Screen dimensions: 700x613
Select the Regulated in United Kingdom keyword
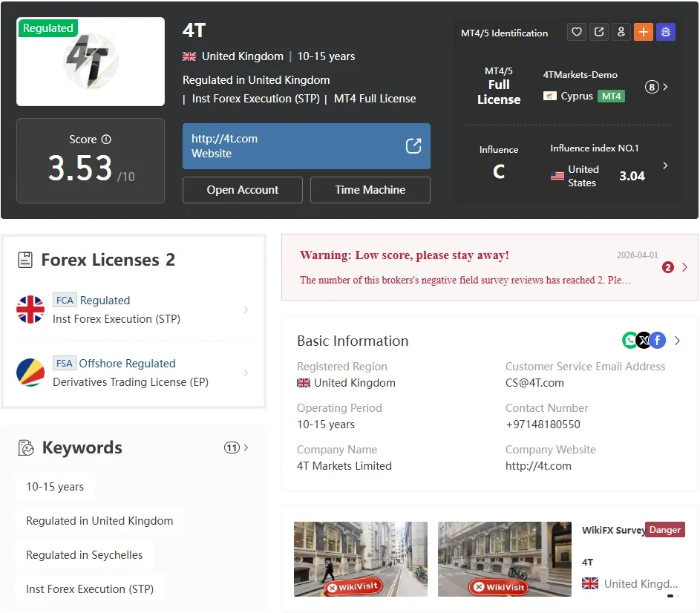pos(99,520)
